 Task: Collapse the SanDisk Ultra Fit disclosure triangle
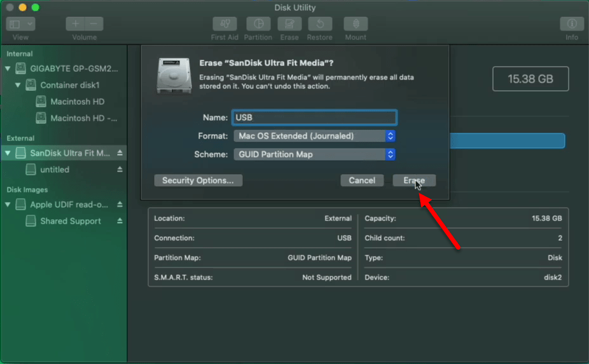coord(8,153)
